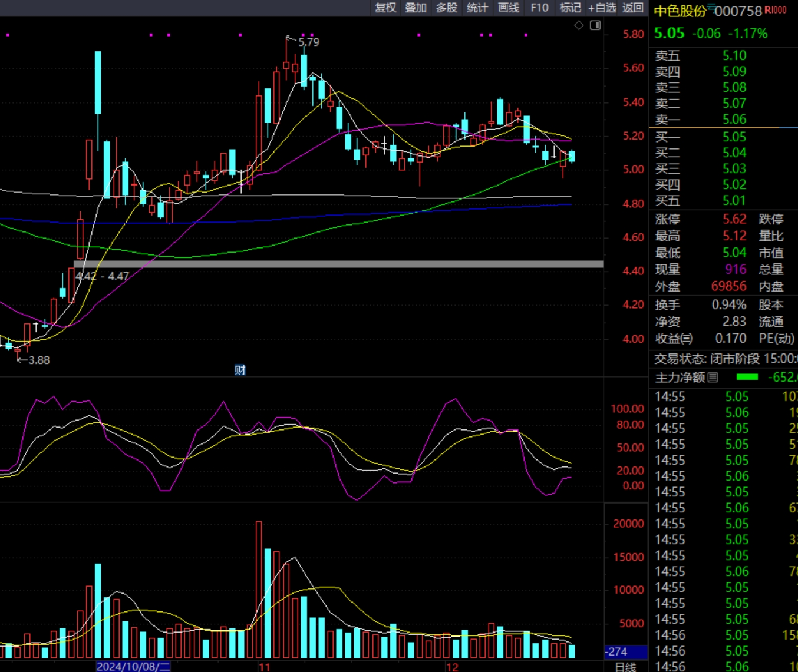The height and width of the screenshot is (672, 798).
Task: Click the 买五 price 5.01
Action: point(734,200)
